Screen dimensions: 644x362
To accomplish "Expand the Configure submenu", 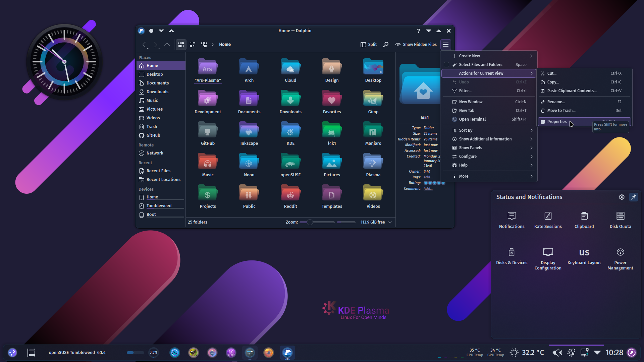I will click(x=489, y=157).
